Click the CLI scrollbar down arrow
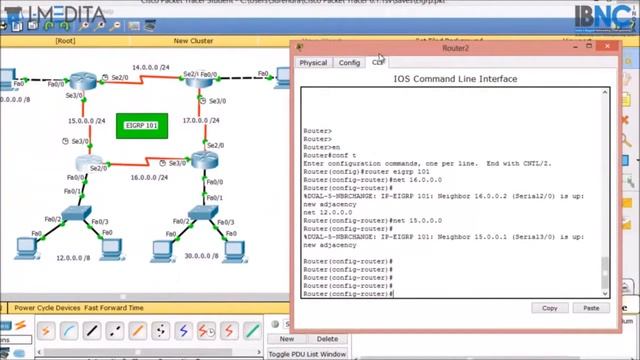The width and height of the screenshot is (640, 360). 605,293
